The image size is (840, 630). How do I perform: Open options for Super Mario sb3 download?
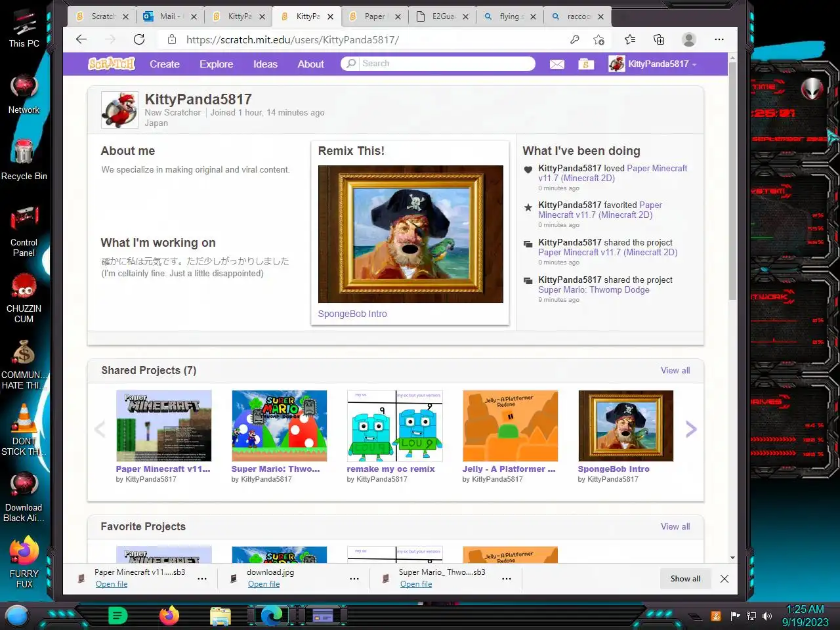coord(507,579)
